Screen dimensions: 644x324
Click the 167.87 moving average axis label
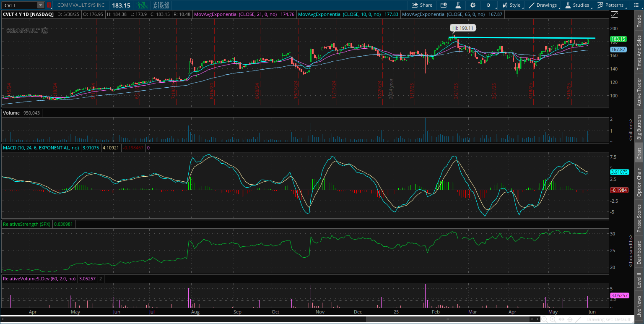point(618,49)
